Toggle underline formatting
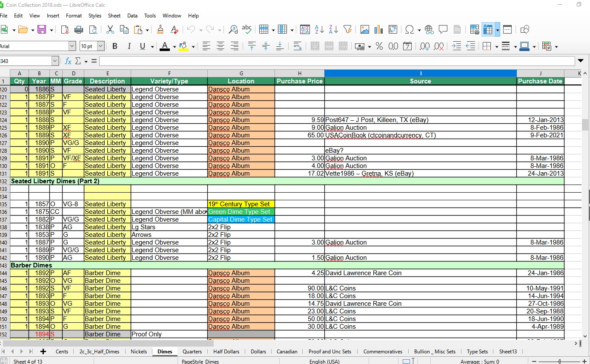 tap(142, 46)
